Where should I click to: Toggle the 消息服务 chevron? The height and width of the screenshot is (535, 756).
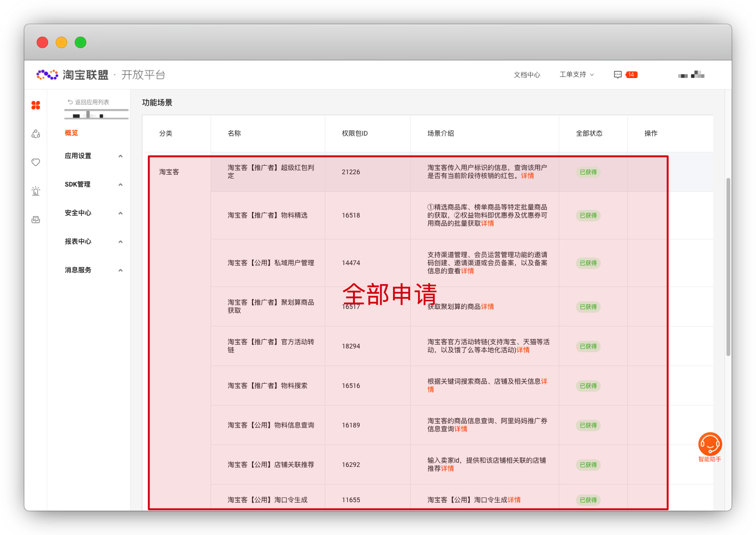point(121,270)
